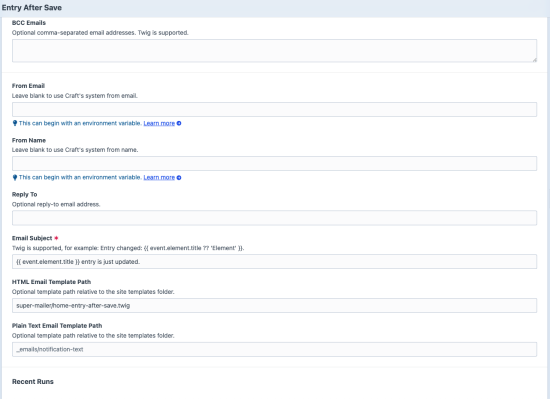The height and width of the screenshot is (399, 550).
Task: Click the BCC Emails text area
Action: [274, 51]
